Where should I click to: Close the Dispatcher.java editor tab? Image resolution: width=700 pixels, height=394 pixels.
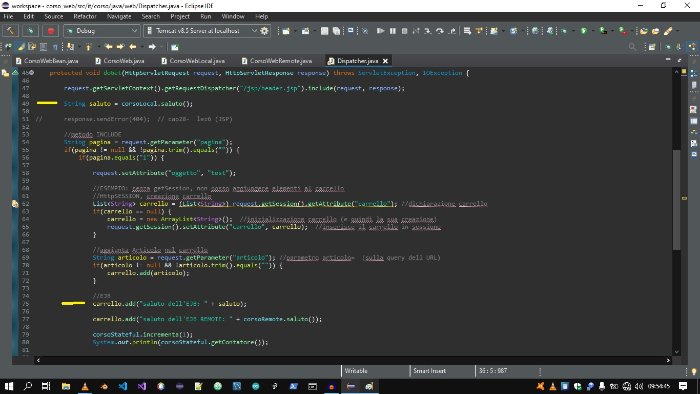385,61
